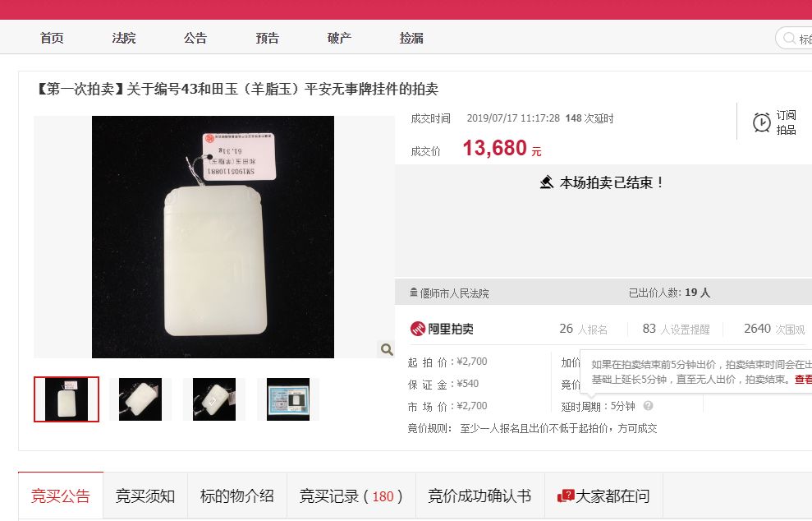812x521 pixels.
Task: Click the 阿里拍卖 logo
Action: point(442,329)
